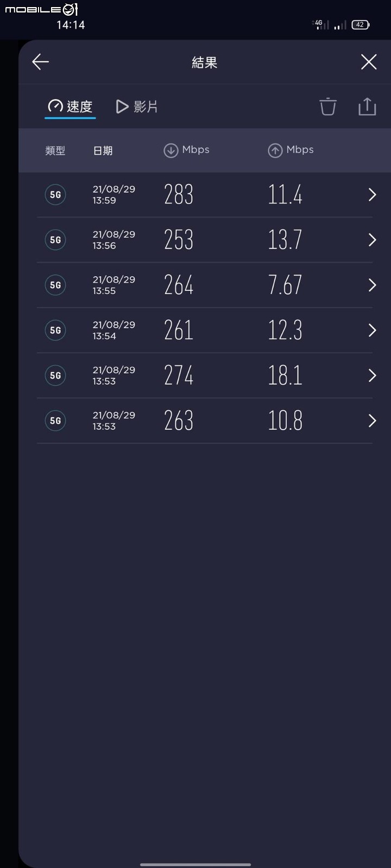This screenshot has height=868, width=391.
Task: Expand the 264 Mbps result details chevron
Action: click(x=372, y=285)
